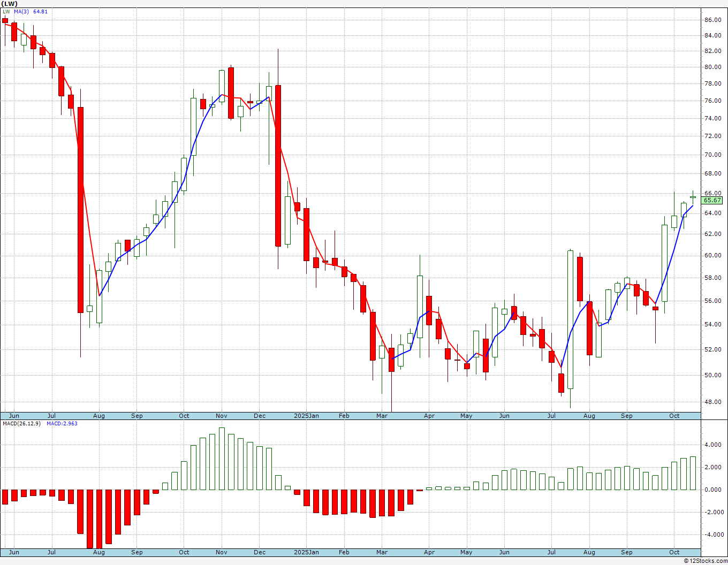Image resolution: width=728 pixels, height=565 pixels.
Task: Click the 48.00 price axis label
Action: (x=712, y=402)
